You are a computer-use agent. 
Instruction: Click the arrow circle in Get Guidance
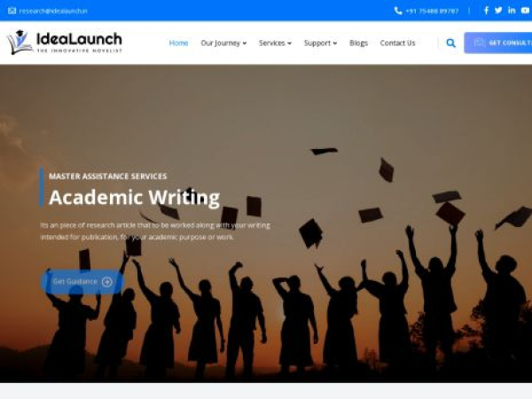point(107,282)
